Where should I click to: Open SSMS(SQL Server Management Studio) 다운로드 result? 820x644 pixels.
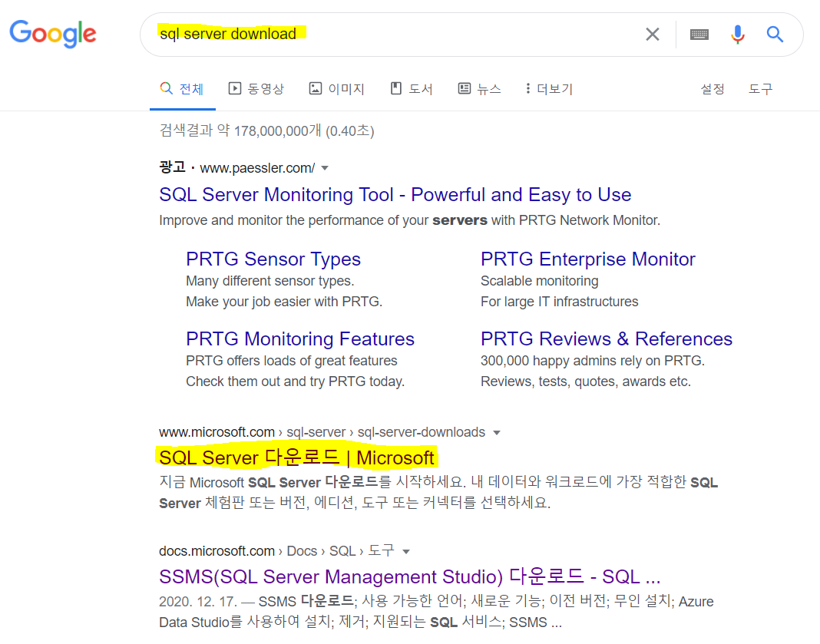[409, 576]
